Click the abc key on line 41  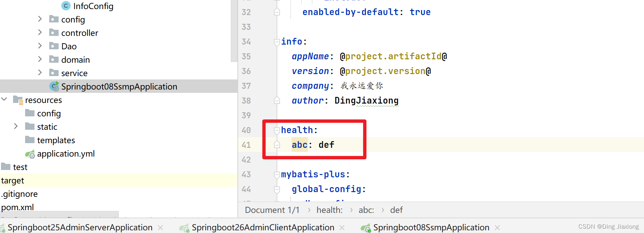(299, 145)
